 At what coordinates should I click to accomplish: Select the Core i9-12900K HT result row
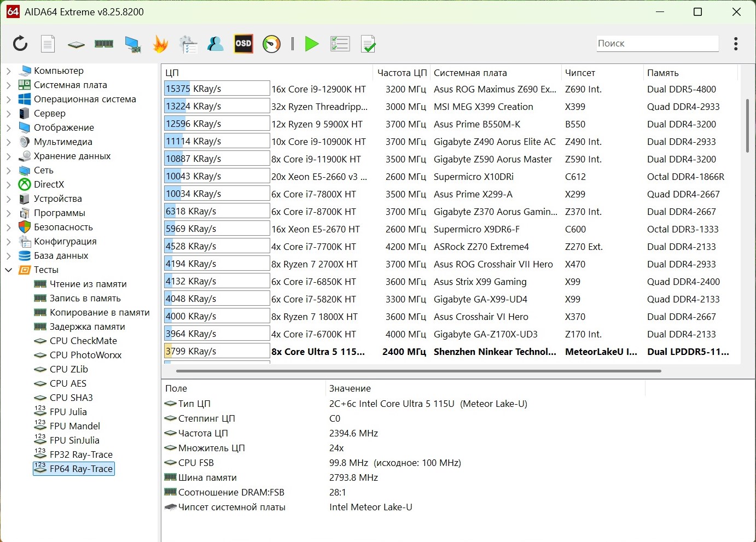coord(318,89)
